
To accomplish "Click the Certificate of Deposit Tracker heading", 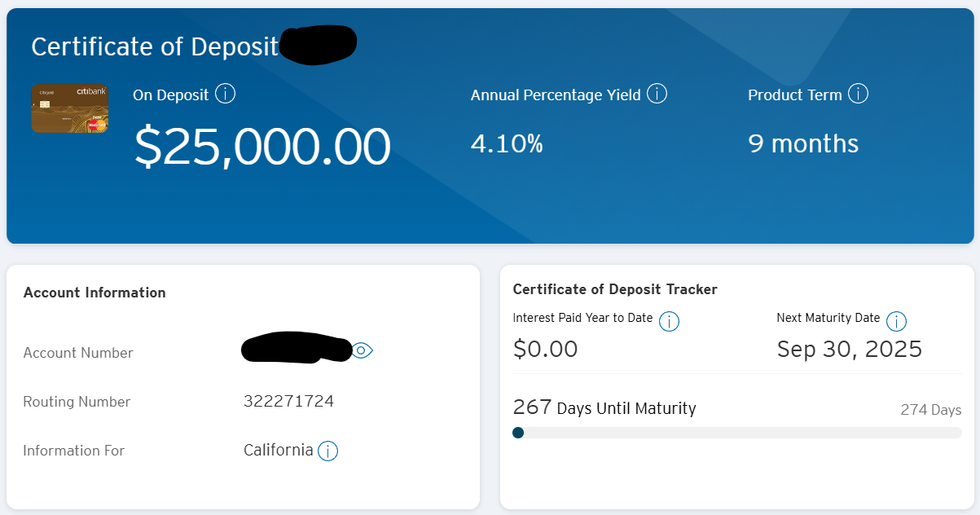I will coord(615,289).
